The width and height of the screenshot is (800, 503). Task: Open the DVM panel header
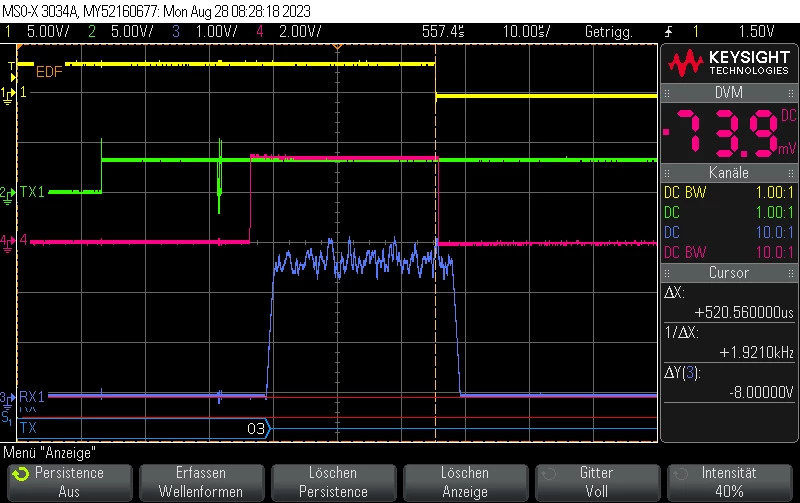(x=729, y=93)
